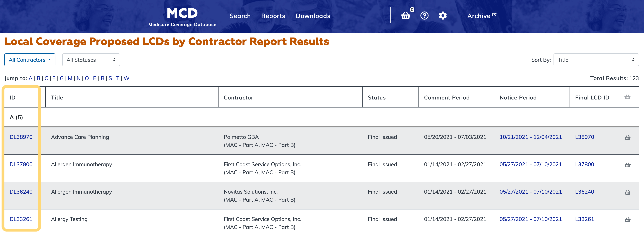Expand the All Contractors dropdown
Screen dimensions: 644x235
coord(30,60)
